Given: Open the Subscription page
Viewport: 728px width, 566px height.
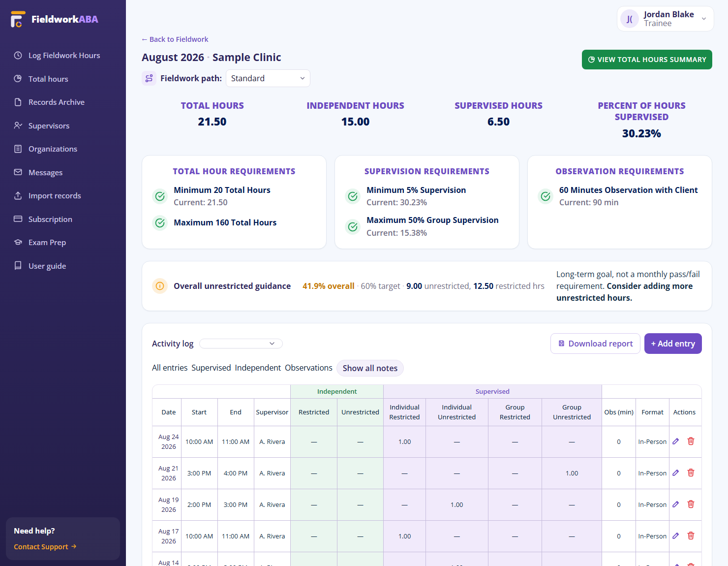Looking at the screenshot, I should pos(63,219).
